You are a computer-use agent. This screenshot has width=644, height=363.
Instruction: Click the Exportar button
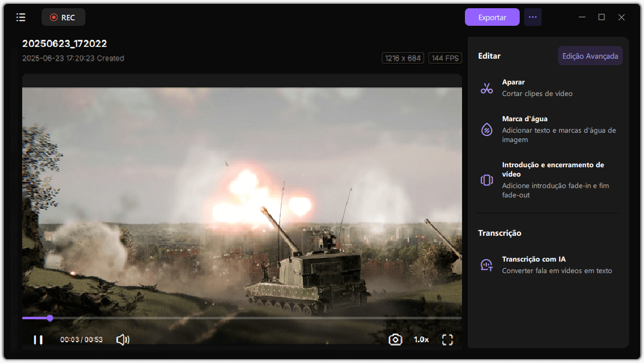[x=492, y=17]
